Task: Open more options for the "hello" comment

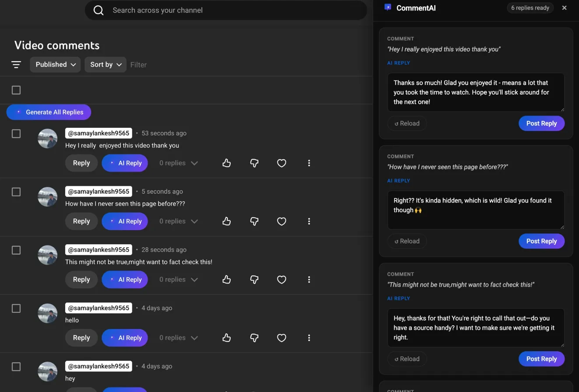Action: [309, 338]
